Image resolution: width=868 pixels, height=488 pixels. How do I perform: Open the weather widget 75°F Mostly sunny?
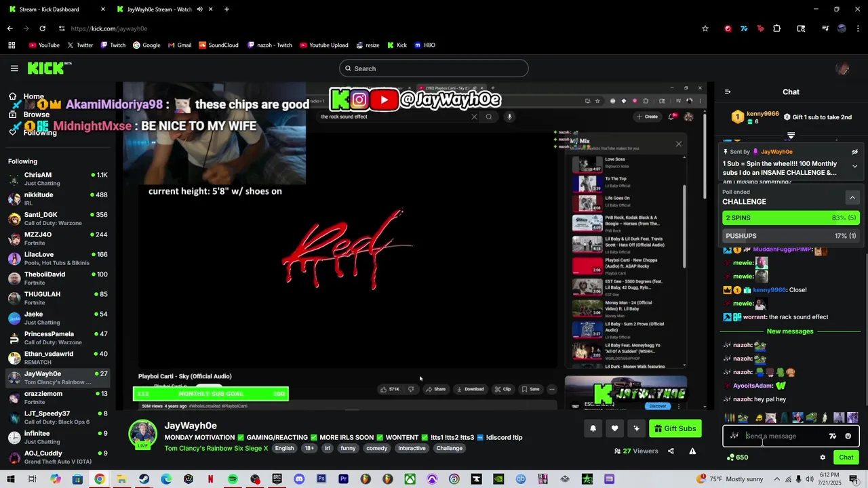point(729,479)
